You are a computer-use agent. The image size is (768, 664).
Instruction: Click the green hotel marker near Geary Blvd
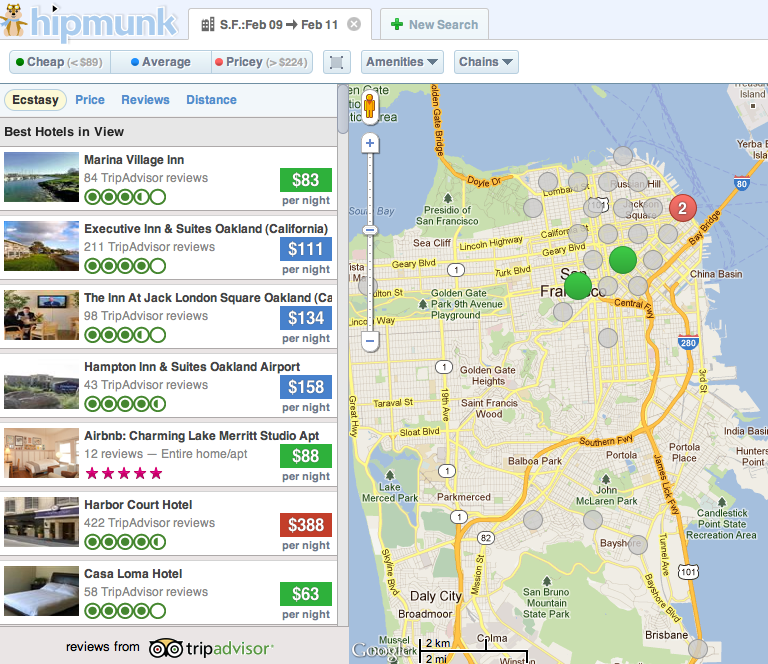[623, 260]
